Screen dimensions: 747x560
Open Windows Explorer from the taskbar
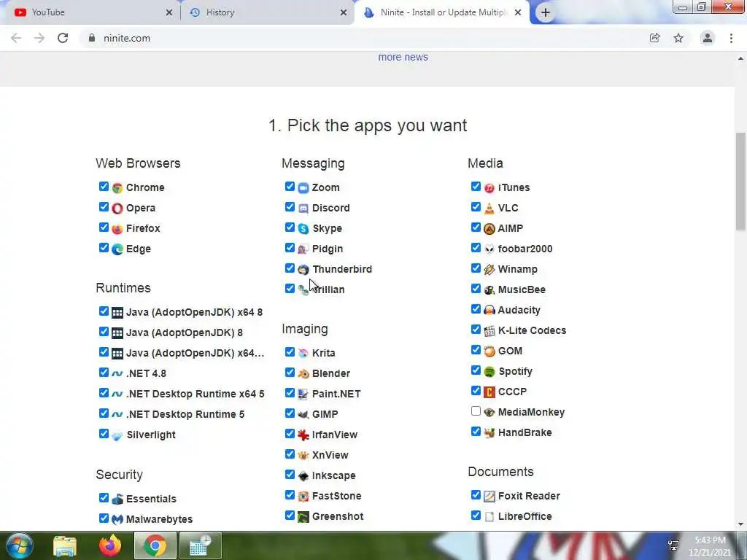pos(65,545)
